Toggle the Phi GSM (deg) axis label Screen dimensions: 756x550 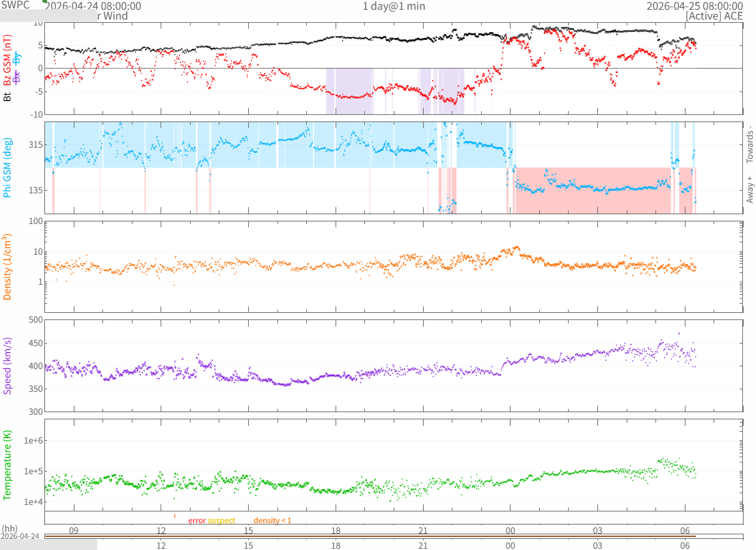coord(7,168)
